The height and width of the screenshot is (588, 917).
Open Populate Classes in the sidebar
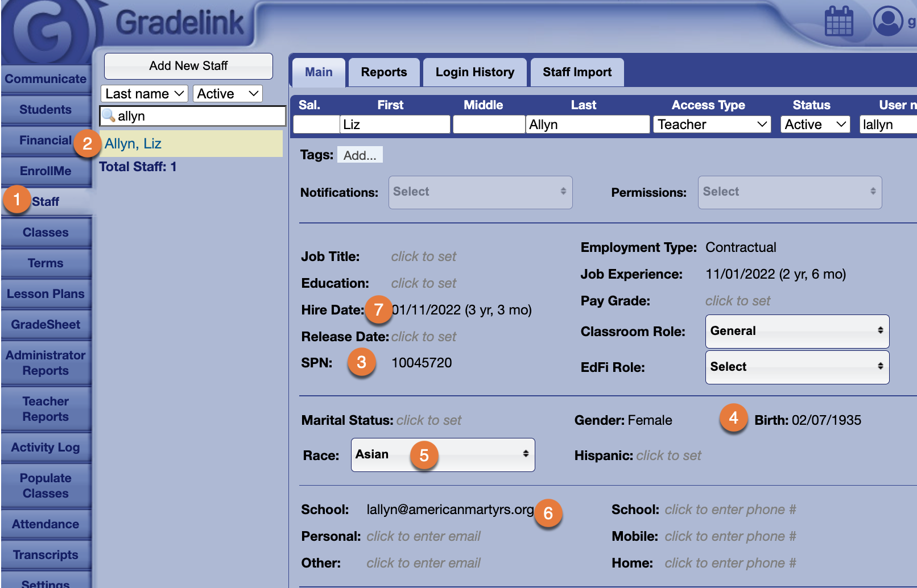[x=46, y=486]
